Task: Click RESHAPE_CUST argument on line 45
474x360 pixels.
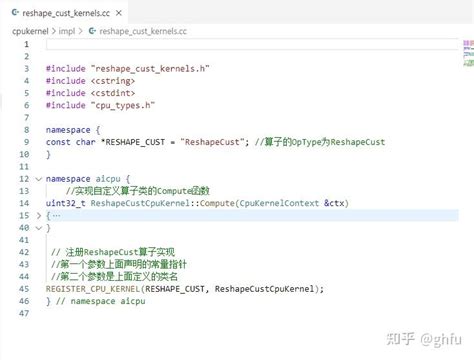Action: [175, 289]
